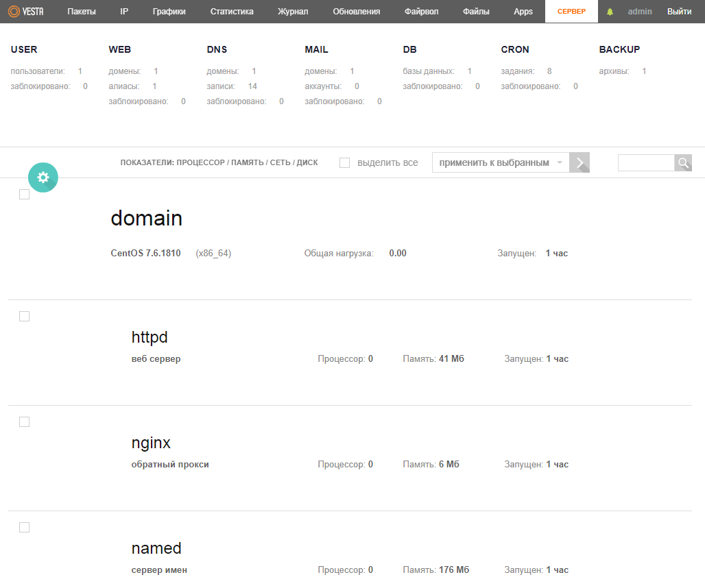Select the СЕРВЕР tab
705x588 pixels.
pos(571,12)
